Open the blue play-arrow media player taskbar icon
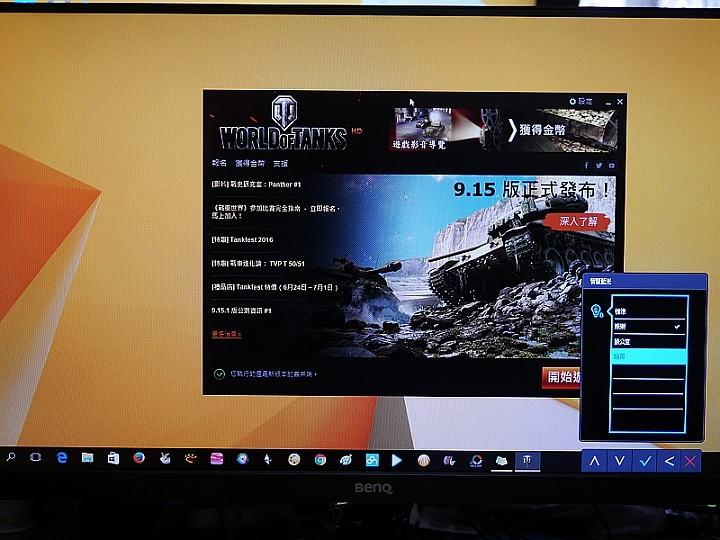Screen dimensions: 720x540 397,460
